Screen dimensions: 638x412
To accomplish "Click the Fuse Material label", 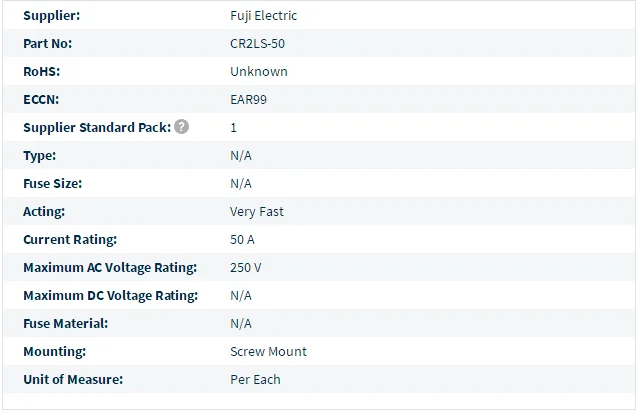I will tap(66, 324).
